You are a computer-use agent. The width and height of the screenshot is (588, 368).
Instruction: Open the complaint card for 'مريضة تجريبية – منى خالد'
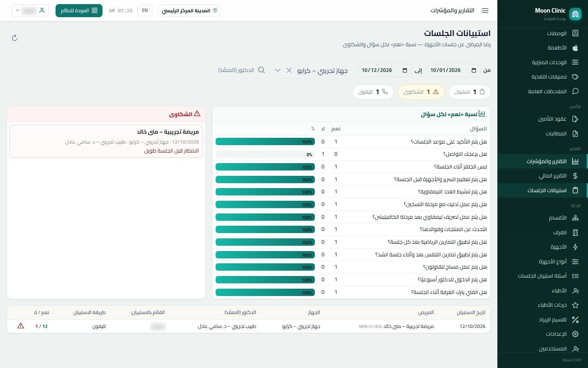click(106, 141)
